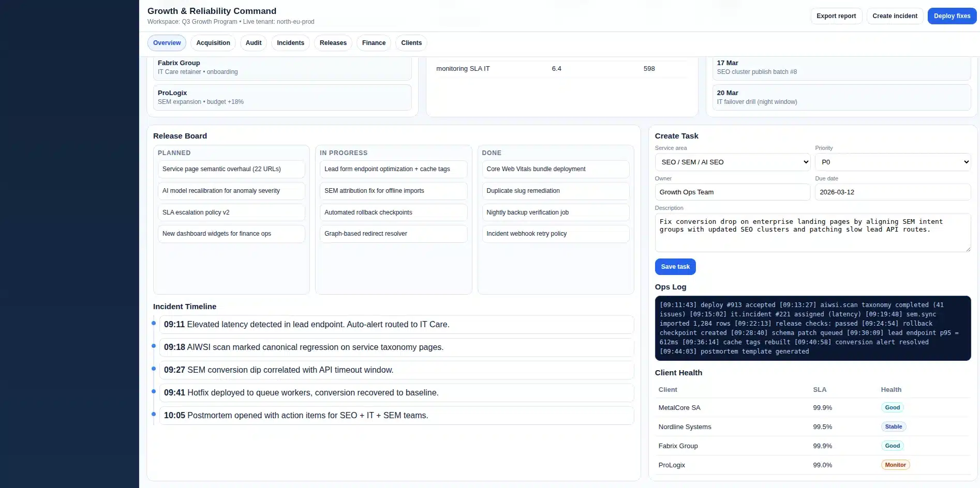Viewport: 980px width, 488px height.
Task: Click the Client column header
Action: pyautogui.click(x=667, y=390)
